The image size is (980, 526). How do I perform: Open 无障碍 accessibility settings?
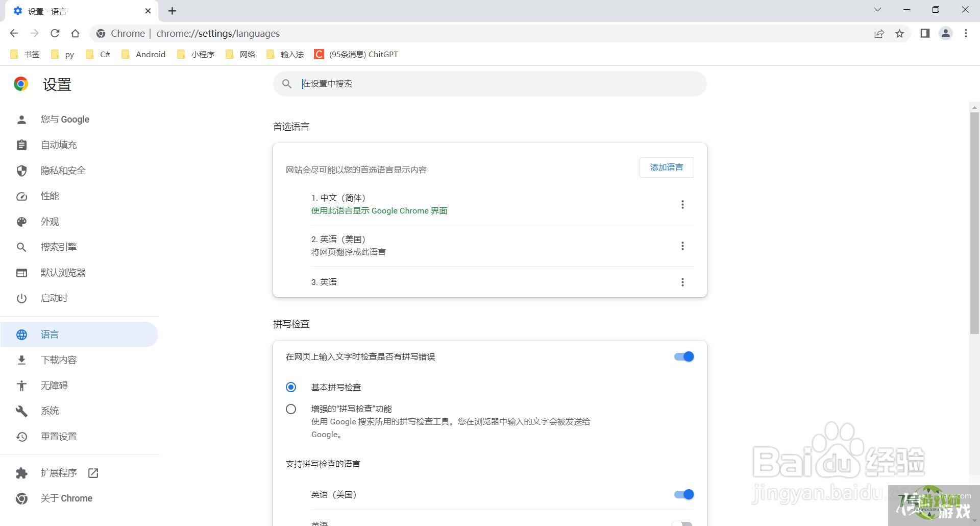pos(80,386)
